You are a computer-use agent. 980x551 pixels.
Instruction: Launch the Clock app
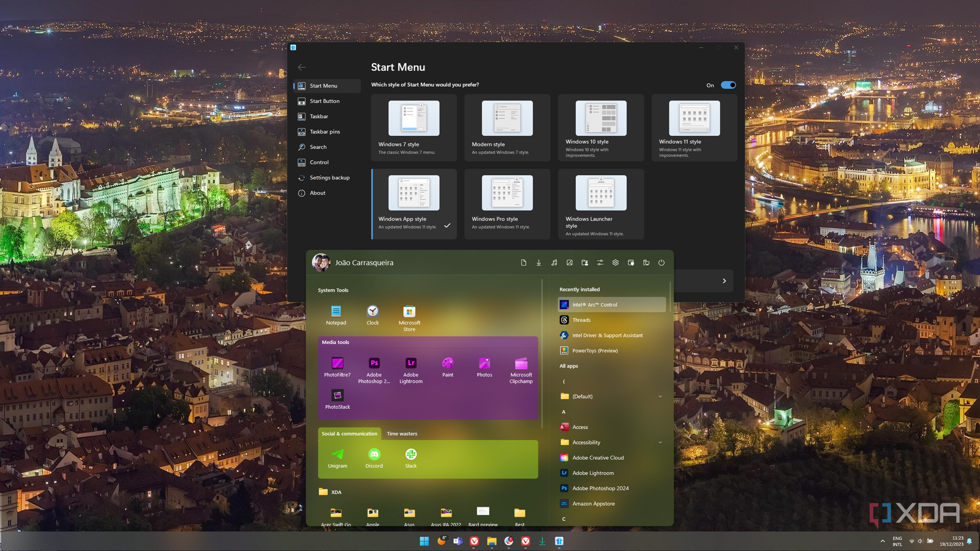(x=372, y=315)
